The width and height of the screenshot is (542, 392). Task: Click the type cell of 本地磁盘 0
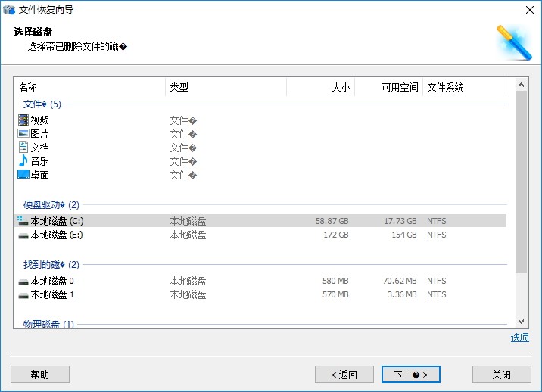188,281
